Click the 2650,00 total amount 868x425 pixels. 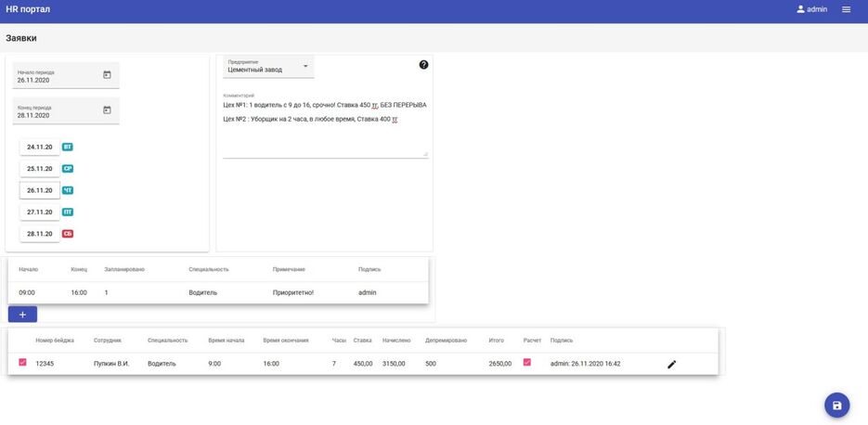coord(500,364)
